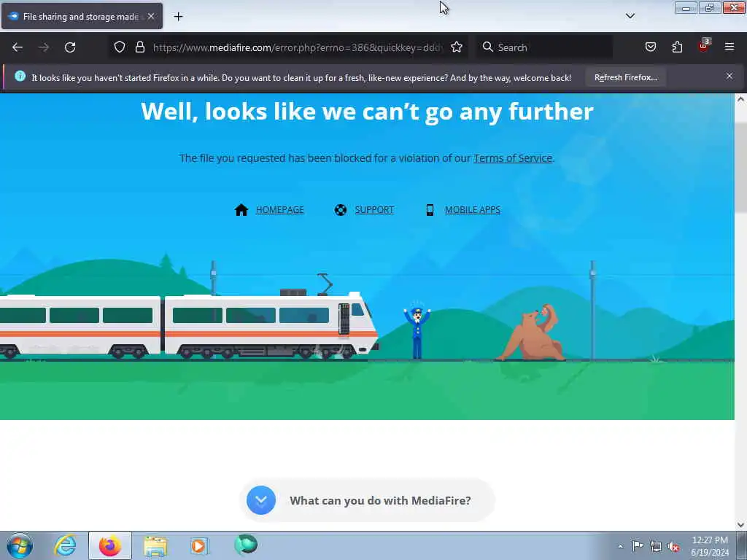The width and height of the screenshot is (747, 560).
Task: Show hidden system tray icons arrow
Action: pyautogui.click(x=620, y=546)
